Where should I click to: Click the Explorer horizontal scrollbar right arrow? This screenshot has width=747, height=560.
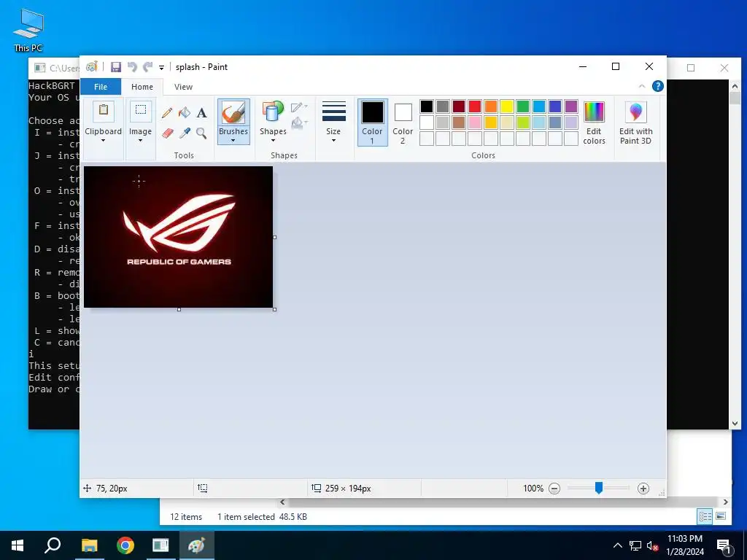click(x=726, y=502)
